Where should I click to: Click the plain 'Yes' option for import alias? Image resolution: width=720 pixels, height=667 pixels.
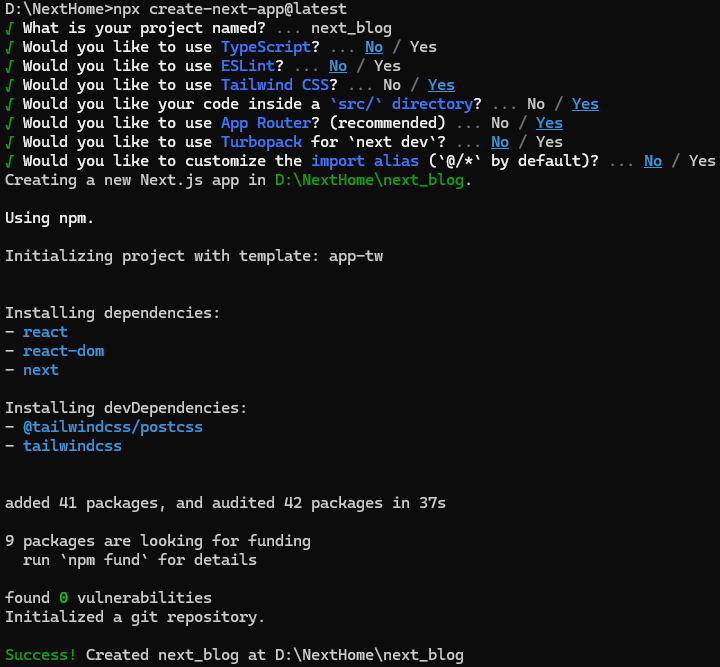coord(702,161)
